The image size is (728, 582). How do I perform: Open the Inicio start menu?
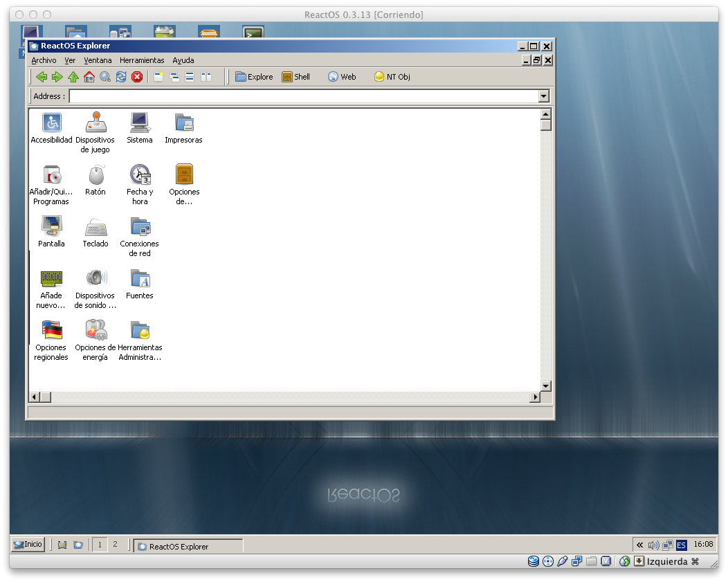click(x=28, y=545)
